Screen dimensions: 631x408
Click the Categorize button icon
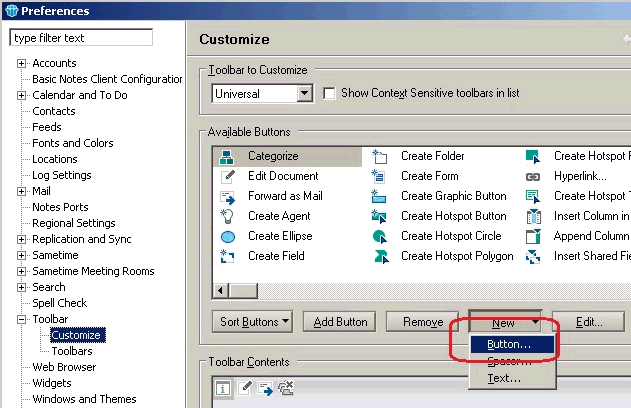tap(227, 156)
